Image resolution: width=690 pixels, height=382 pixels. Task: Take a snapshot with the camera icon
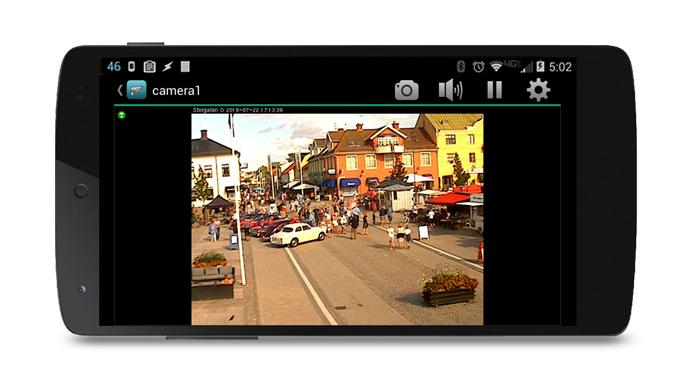click(x=406, y=90)
